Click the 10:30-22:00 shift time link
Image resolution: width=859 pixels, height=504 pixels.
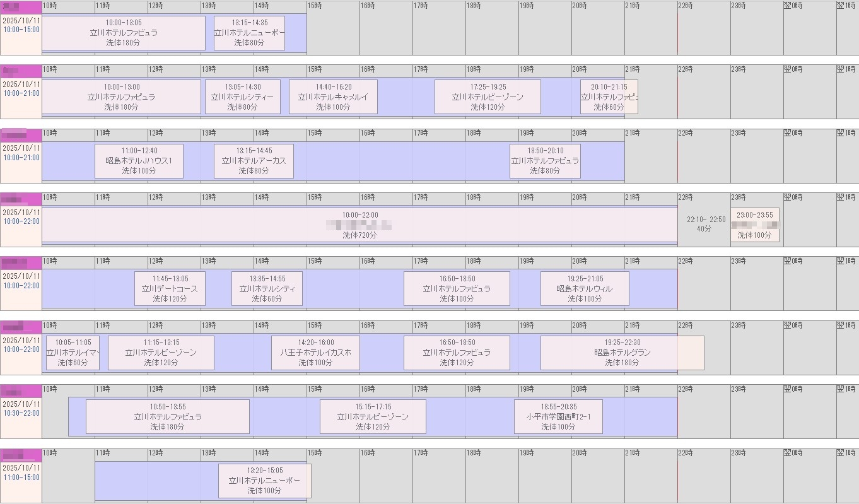[x=21, y=413]
